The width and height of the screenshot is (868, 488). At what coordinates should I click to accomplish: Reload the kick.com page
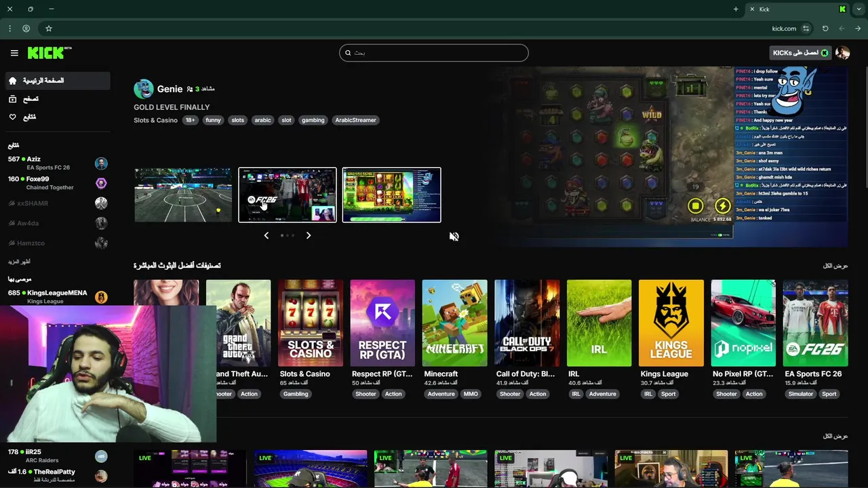(x=825, y=28)
